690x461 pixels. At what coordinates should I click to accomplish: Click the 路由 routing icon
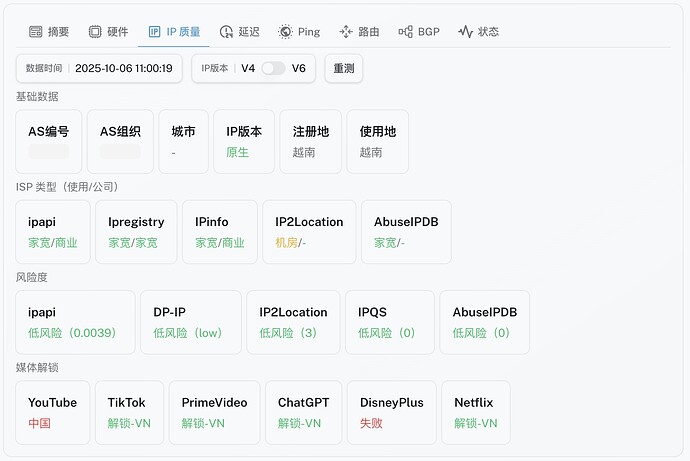click(x=346, y=32)
